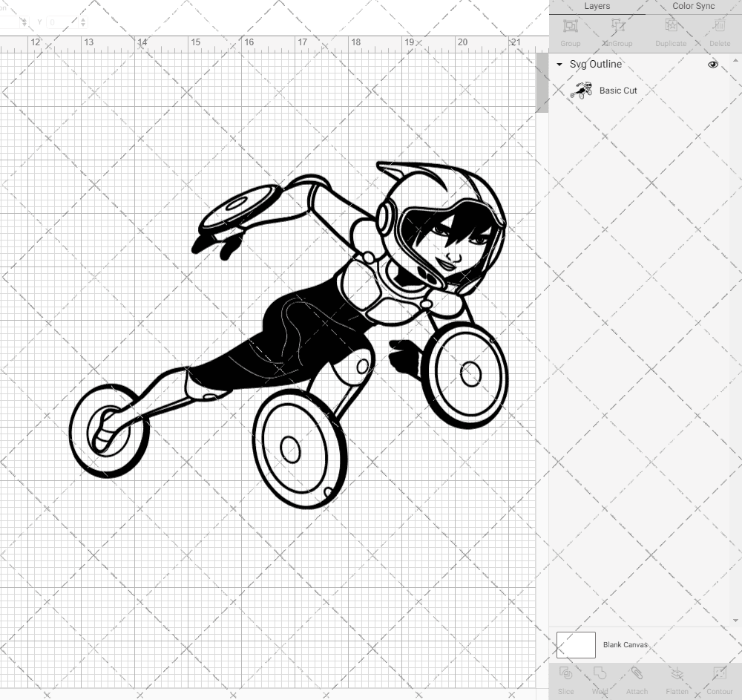
Task: Toggle visibility eye of Svg Outline
Action: coord(712,65)
